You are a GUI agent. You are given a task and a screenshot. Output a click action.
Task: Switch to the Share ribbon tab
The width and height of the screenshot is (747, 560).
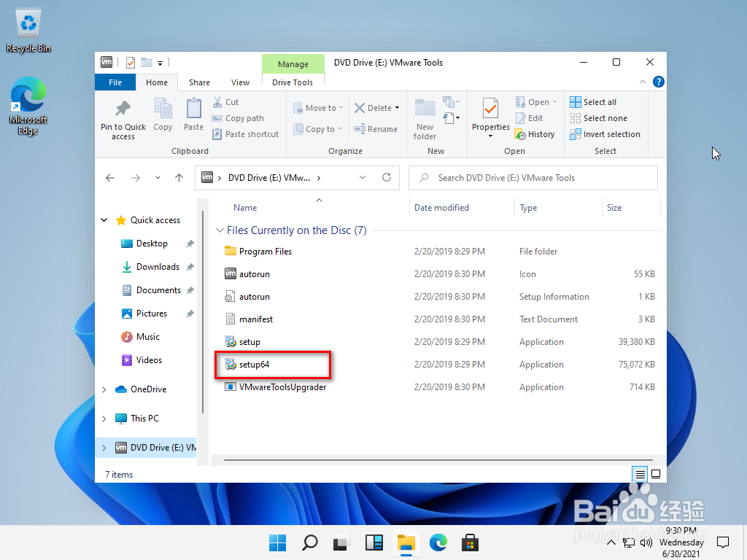point(199,82)
